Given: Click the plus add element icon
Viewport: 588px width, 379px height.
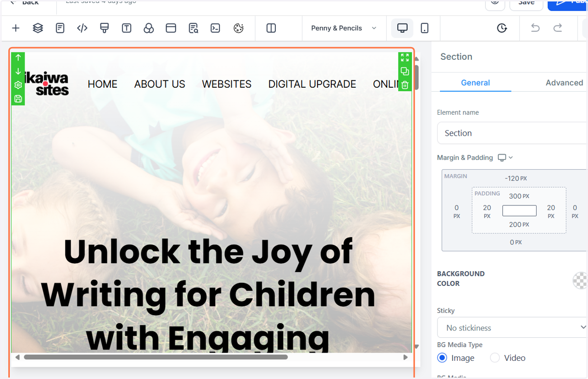Looking at the screenshot, I should click(x=16, y=28).
